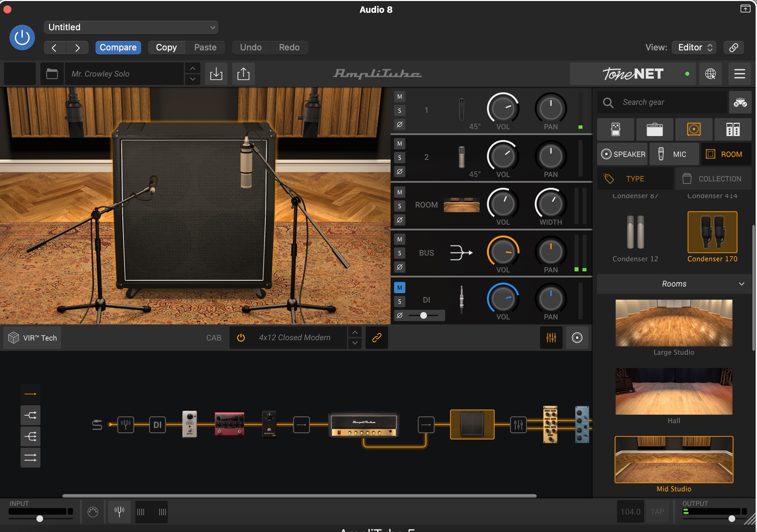Mute the ROOM channel
The height and width of the screenshot is (532, 757).
tap(400, 192)
